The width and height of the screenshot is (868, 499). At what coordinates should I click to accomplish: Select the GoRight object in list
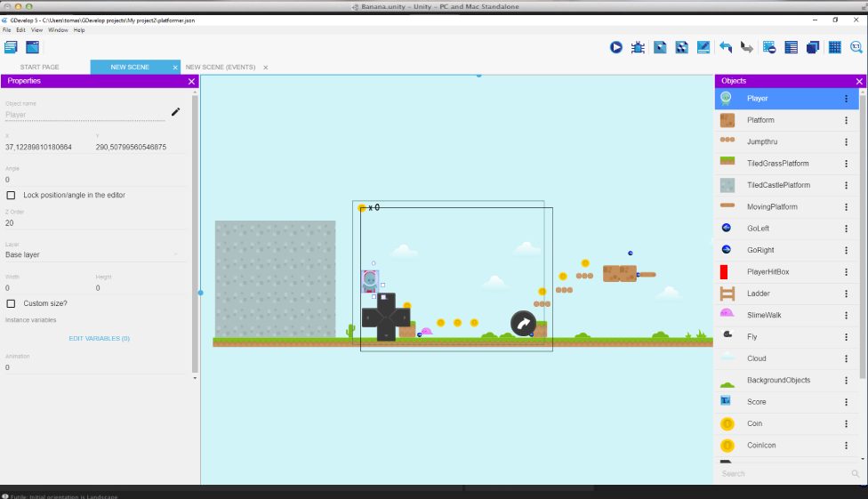786,250
